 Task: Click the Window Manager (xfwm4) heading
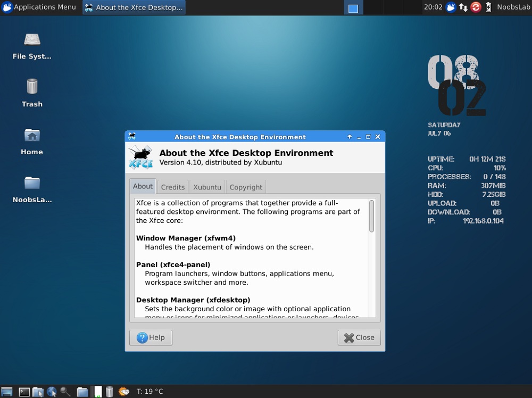[186, 238]
